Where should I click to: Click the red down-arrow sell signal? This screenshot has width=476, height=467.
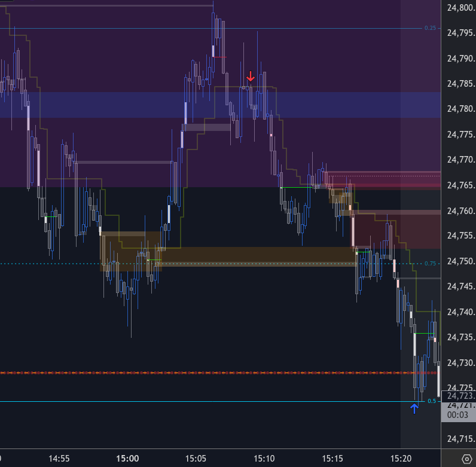tap(251, 76)
